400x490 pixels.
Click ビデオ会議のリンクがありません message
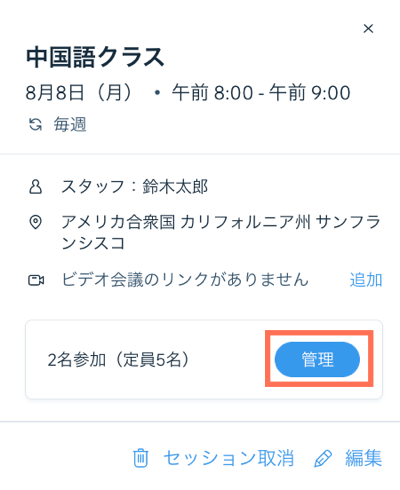185,280
